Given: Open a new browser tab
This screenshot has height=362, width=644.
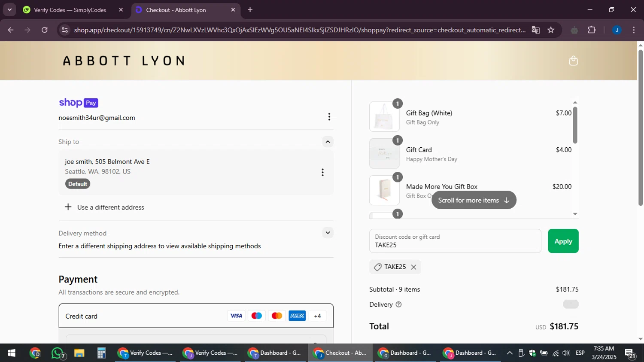Looking at the screenshot, I should (x=250, y=10).
